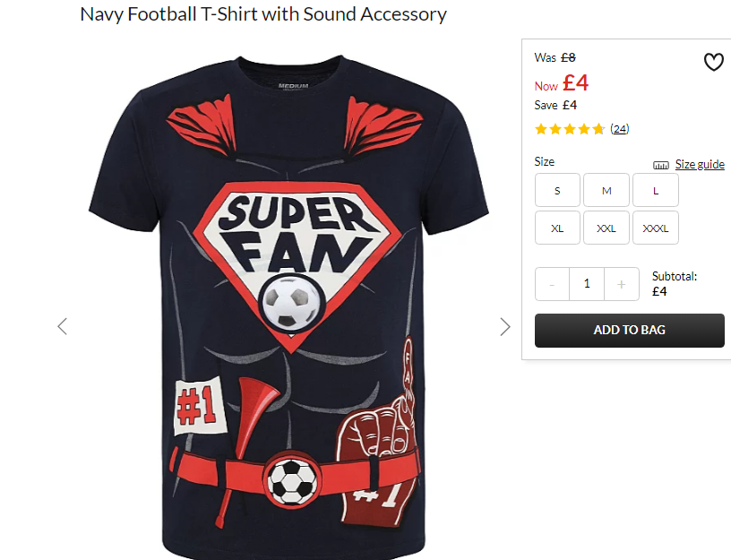Viewport: 731px width, 560px height.
Task: Decrease quantity with minus button
Action: (552, 284)
